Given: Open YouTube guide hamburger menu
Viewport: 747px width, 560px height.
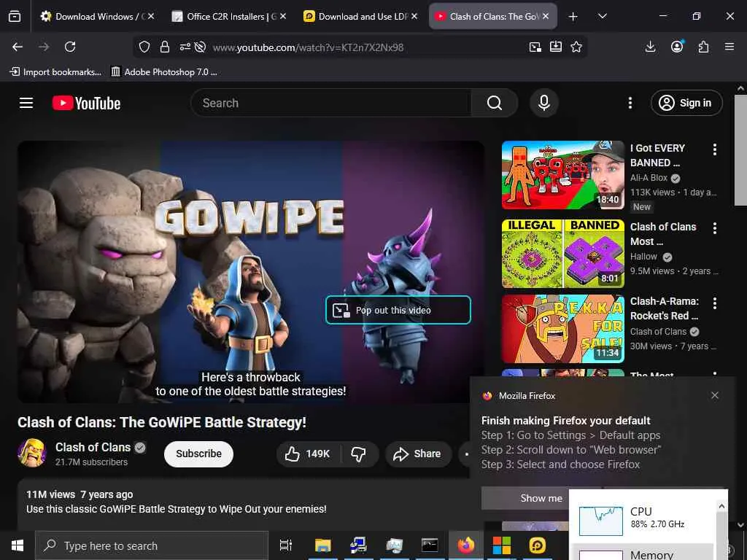Looking at the screenshot, I should pyautogui.click(x=26, y=103).
